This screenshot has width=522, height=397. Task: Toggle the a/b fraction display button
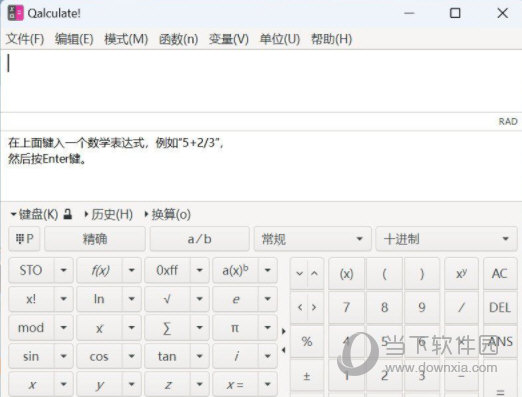tap(199, 239)
